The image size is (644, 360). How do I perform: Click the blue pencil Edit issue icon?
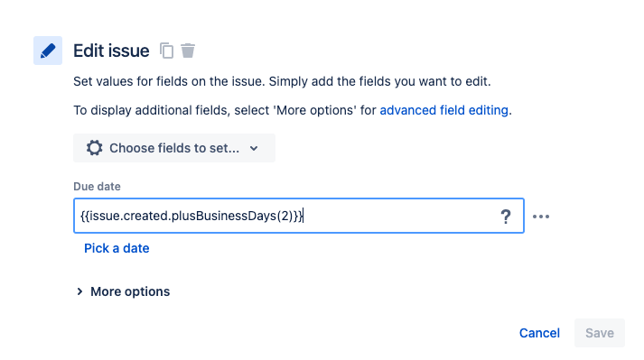(48, 51)
